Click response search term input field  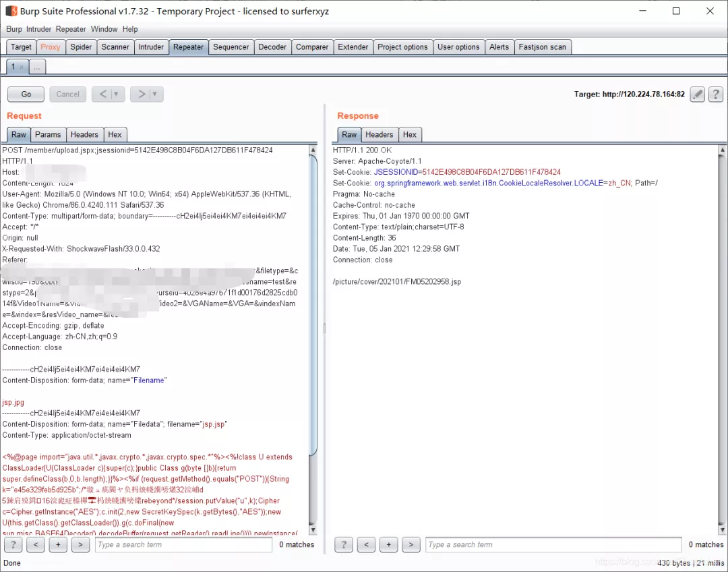pos(553,544)
